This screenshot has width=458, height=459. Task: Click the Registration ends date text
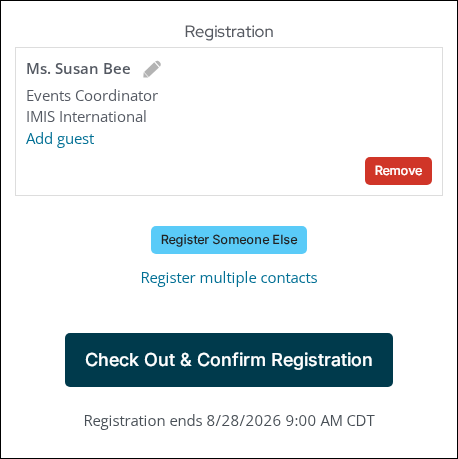(229, 420)
